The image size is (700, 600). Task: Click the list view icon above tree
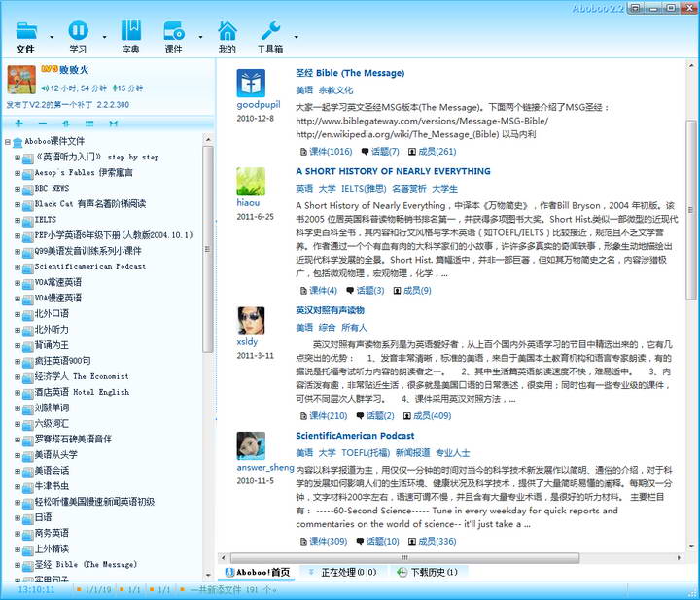(89, 124)
